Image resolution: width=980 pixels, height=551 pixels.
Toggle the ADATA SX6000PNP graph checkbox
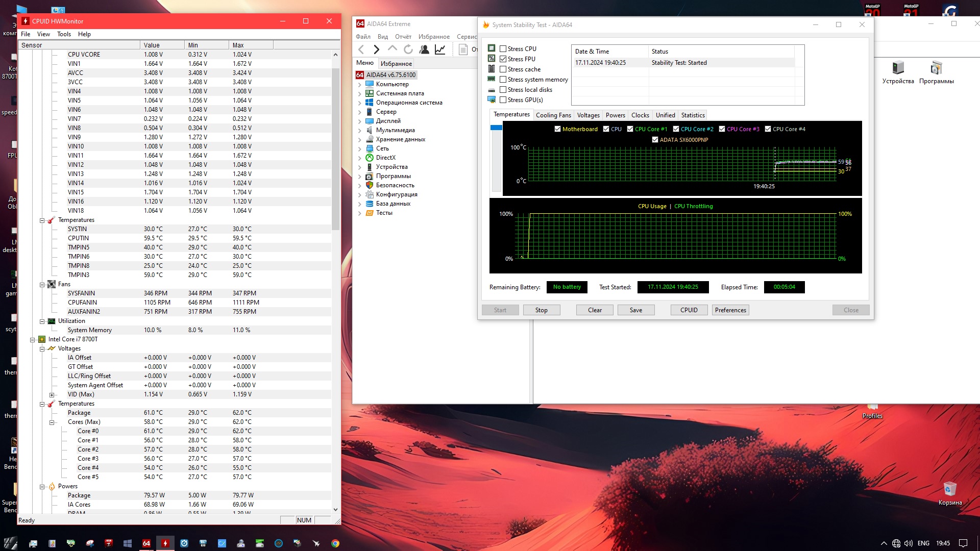tap(655, 140)
